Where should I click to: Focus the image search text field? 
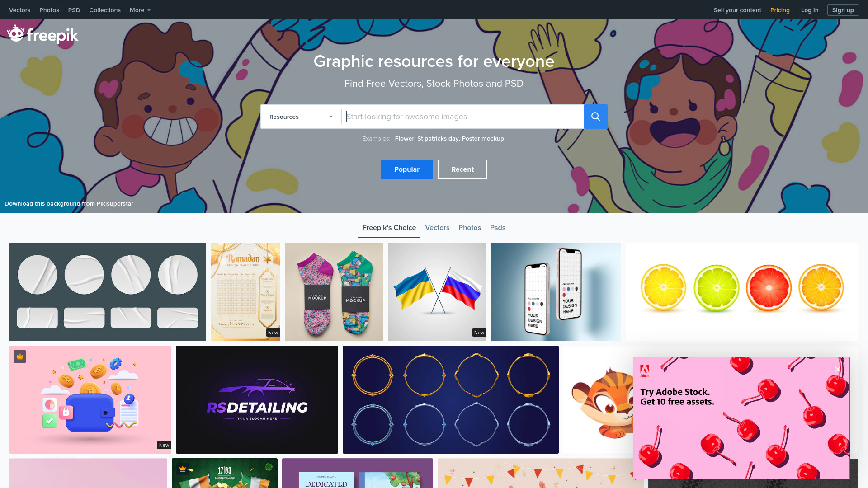(462, 117)
